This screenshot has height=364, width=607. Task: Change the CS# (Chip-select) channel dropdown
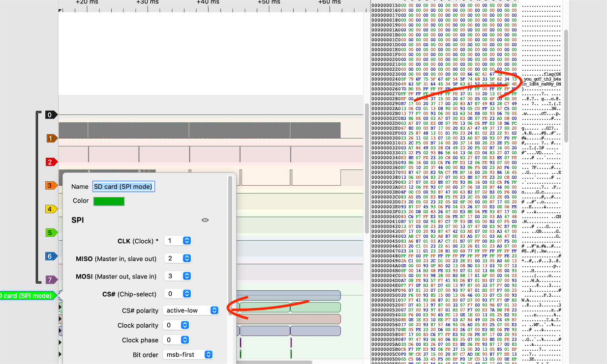178,294
